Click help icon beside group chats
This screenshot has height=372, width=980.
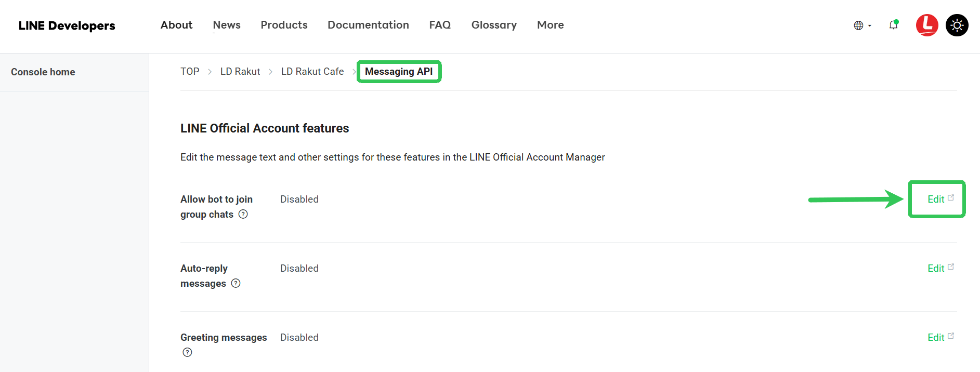243,214
